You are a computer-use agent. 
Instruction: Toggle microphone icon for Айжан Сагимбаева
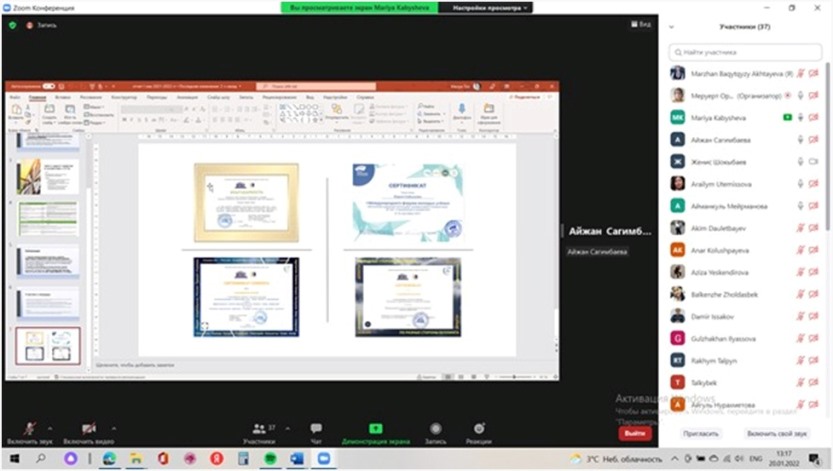point(800,140)
